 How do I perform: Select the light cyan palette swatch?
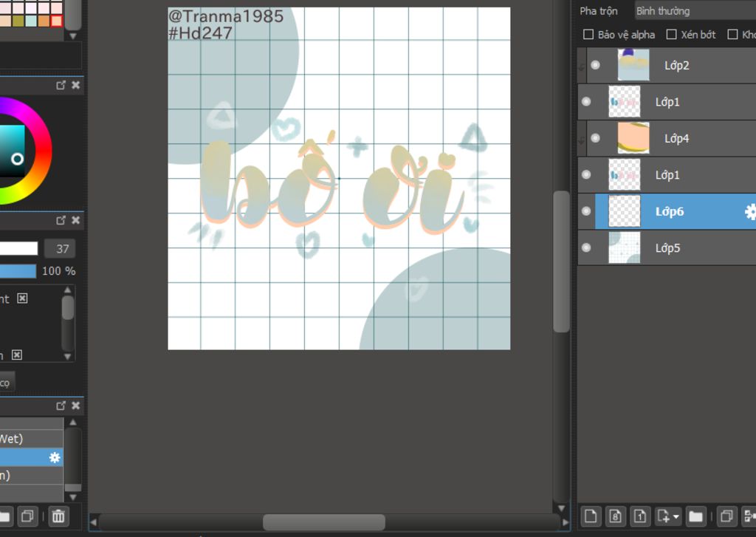pyautogui.click(x=31, y=21)
